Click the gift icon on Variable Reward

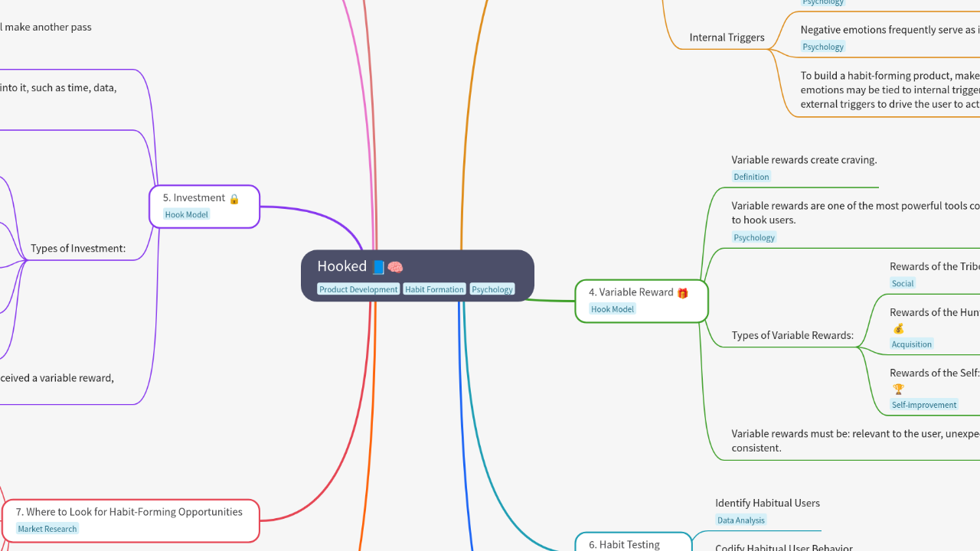pos(683,292)
